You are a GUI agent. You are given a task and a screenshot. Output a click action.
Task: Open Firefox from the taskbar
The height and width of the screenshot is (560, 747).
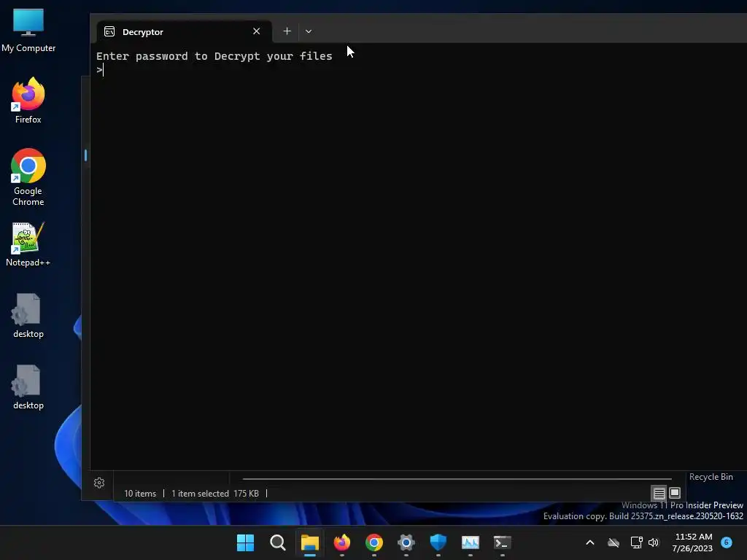click(341, 542)
